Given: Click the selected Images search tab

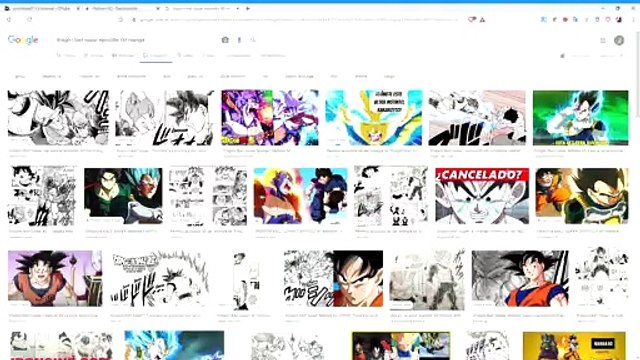Looking at the screenshot, I should click(x=156, y=56).
